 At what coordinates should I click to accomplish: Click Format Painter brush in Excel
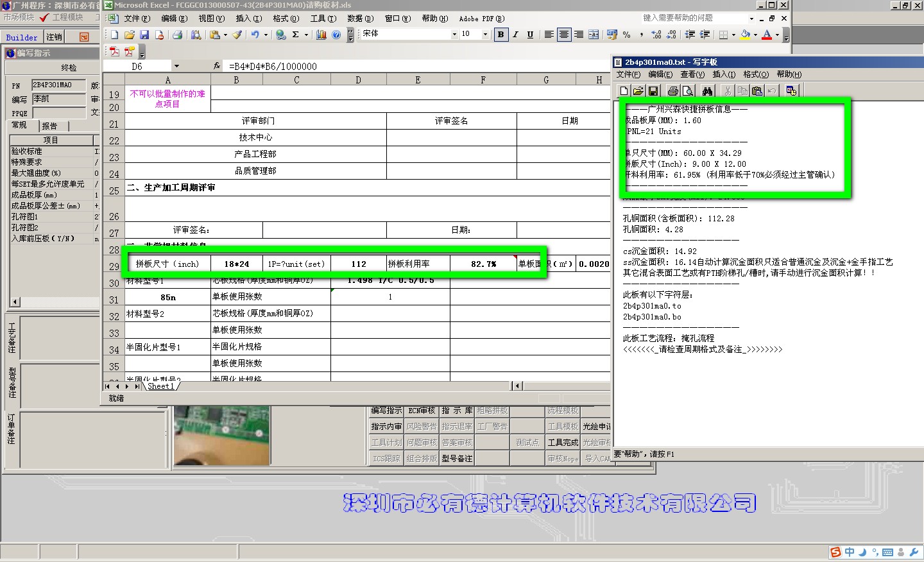(237, 35)
